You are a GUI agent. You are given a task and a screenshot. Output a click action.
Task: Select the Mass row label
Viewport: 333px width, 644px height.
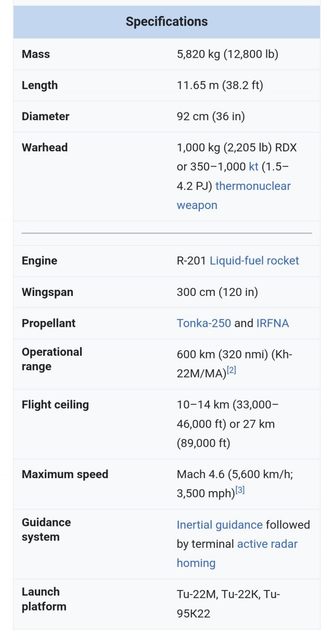[x=36, y=54]
